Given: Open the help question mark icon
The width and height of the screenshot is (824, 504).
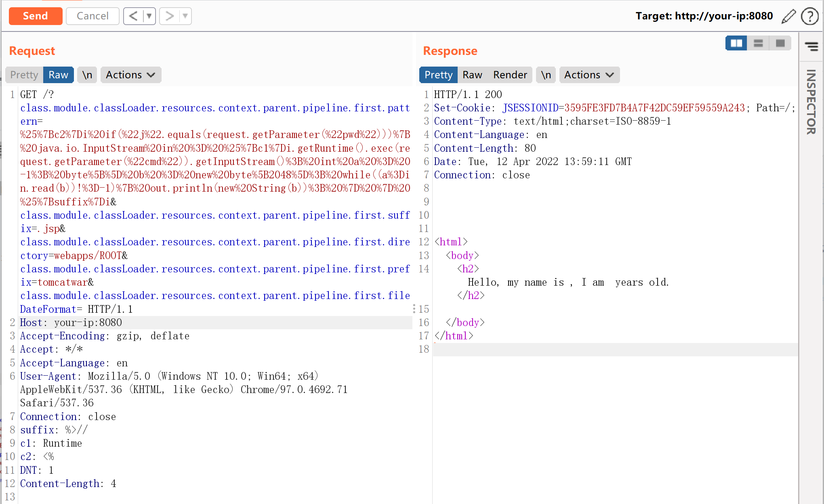Looking at the screenshot, I should (809, 17).
